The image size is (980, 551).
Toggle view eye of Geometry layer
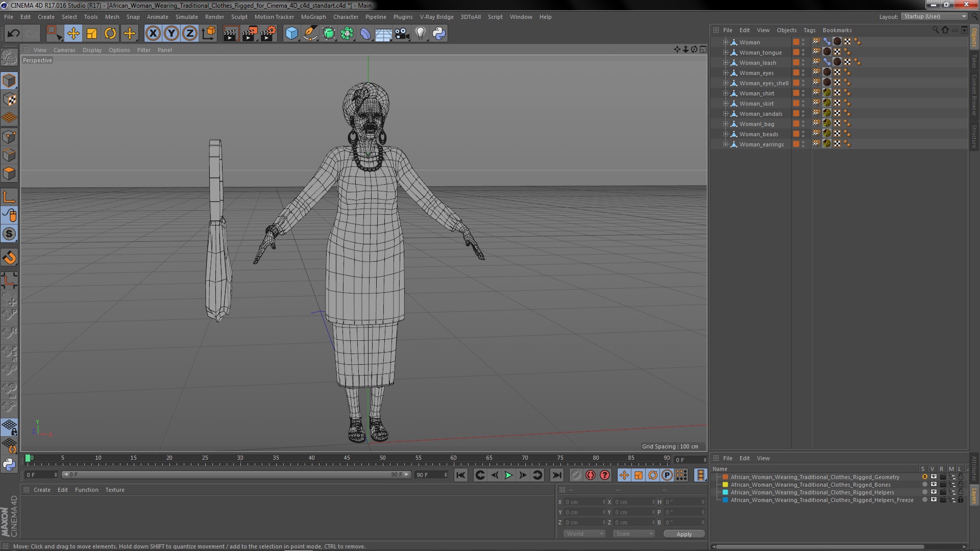(x=934, y=477)
